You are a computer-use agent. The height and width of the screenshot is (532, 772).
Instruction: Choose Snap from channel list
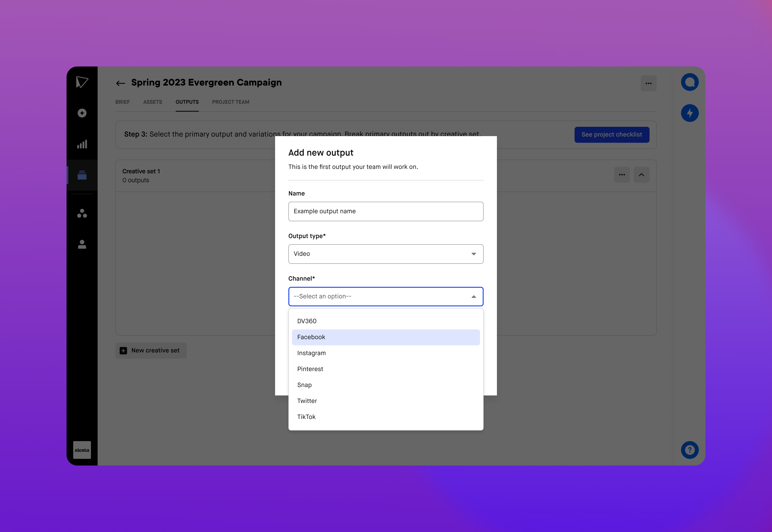[x=386, y=385]
